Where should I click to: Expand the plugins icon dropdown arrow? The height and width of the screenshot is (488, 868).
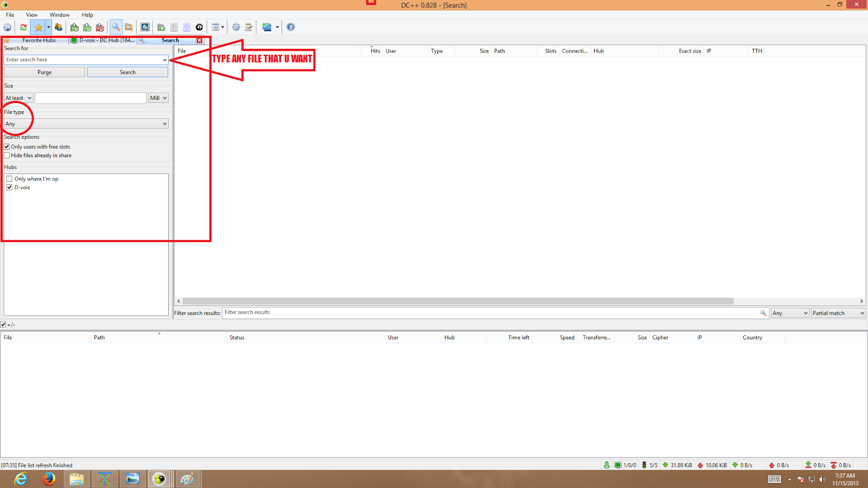pyautogui.click(x=277, y=27)
